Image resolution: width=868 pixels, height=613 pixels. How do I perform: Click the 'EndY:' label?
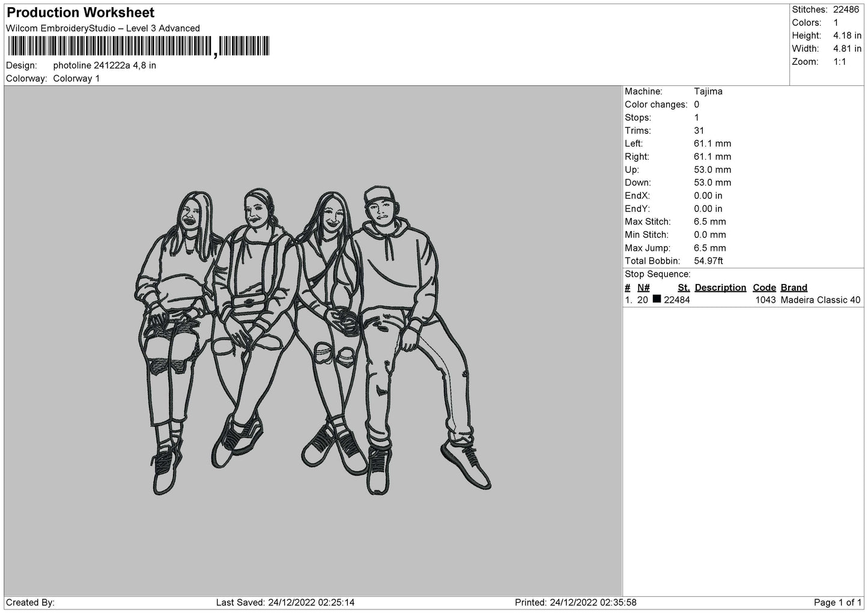637,209
